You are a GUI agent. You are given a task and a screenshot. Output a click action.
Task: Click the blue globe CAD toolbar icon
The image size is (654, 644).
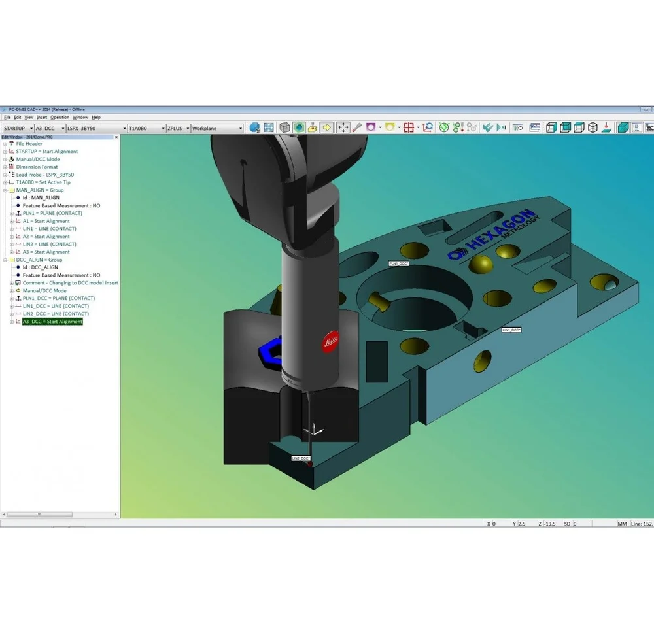254,127
